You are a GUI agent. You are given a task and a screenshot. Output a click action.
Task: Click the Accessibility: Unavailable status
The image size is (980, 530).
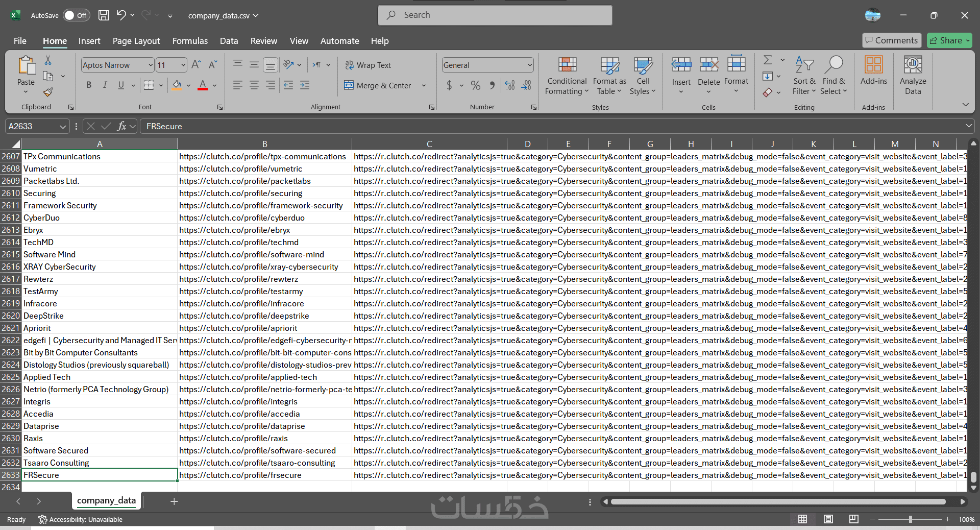(x=80, y=519)
